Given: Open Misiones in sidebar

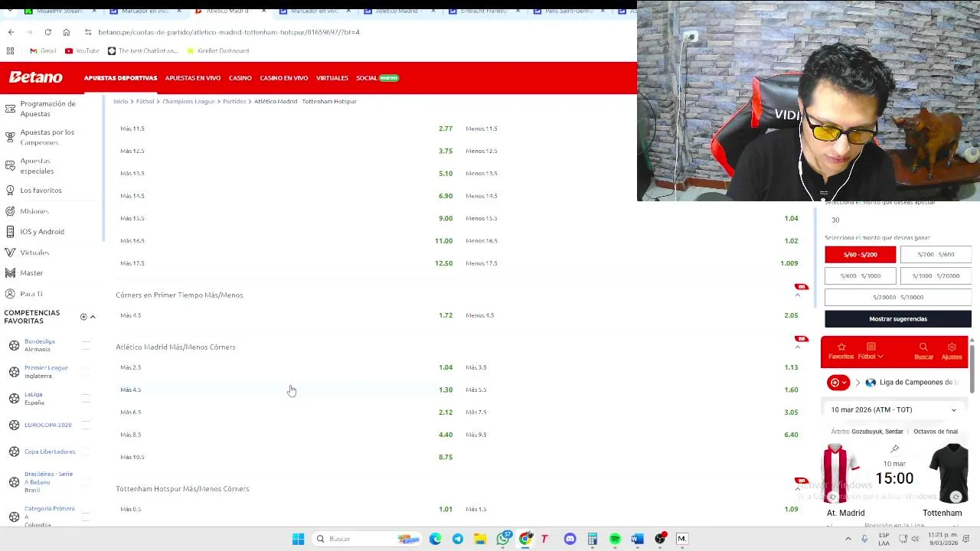Looking at the screenshot, I should tap(34, 211).
